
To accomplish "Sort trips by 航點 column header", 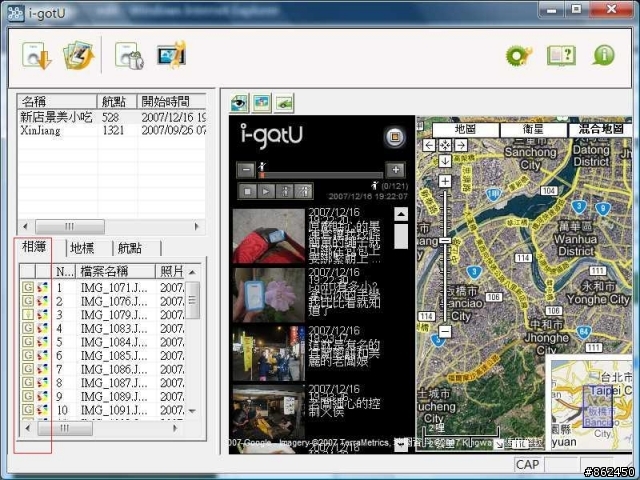I will [117, 101].
